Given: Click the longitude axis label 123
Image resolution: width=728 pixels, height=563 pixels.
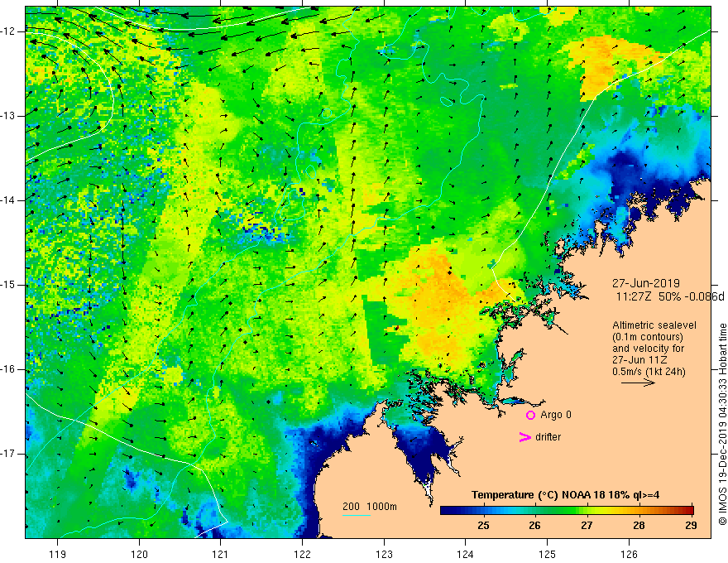Looking at the screenshot, I should point(384,554).
